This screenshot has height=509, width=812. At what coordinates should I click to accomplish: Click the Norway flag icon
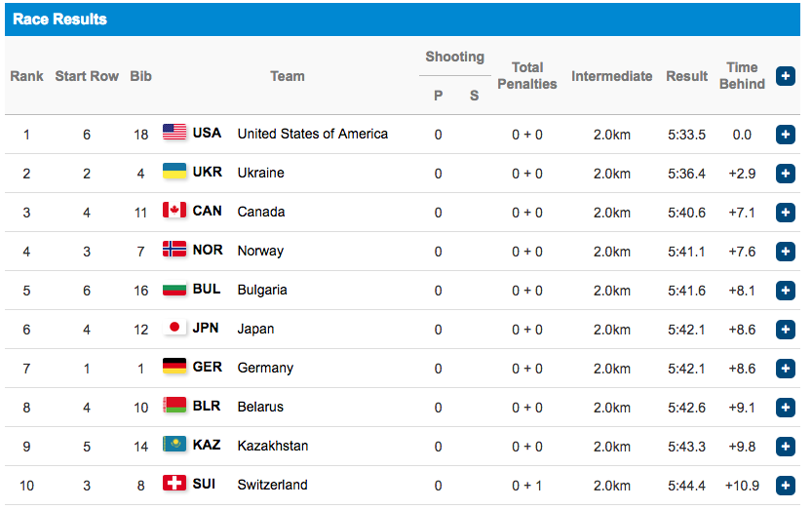(x=174, y=250)
